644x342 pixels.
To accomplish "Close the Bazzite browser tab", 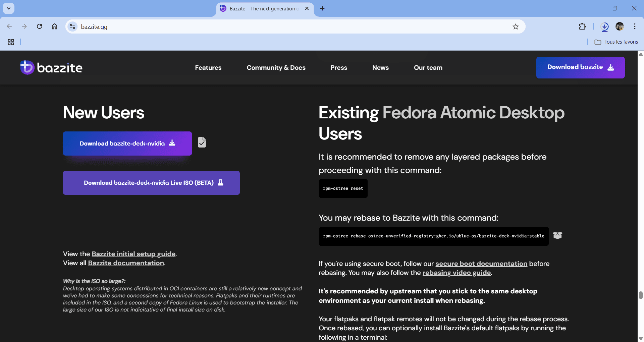I will tap(307, 8).
